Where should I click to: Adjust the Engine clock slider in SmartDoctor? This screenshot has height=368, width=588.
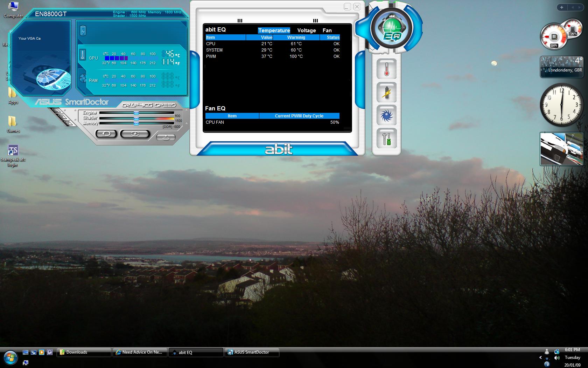[136, 113]
